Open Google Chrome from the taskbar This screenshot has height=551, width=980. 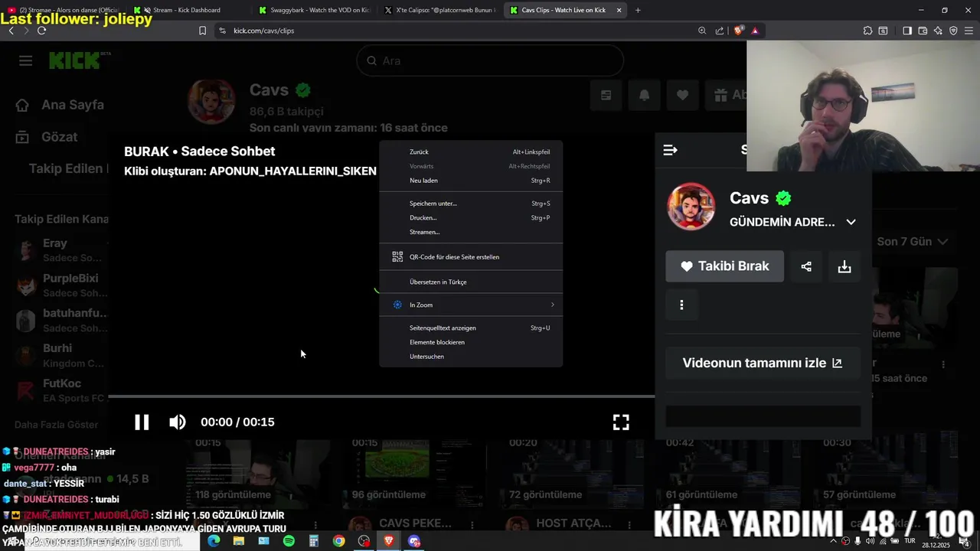(x=338, y=541)
